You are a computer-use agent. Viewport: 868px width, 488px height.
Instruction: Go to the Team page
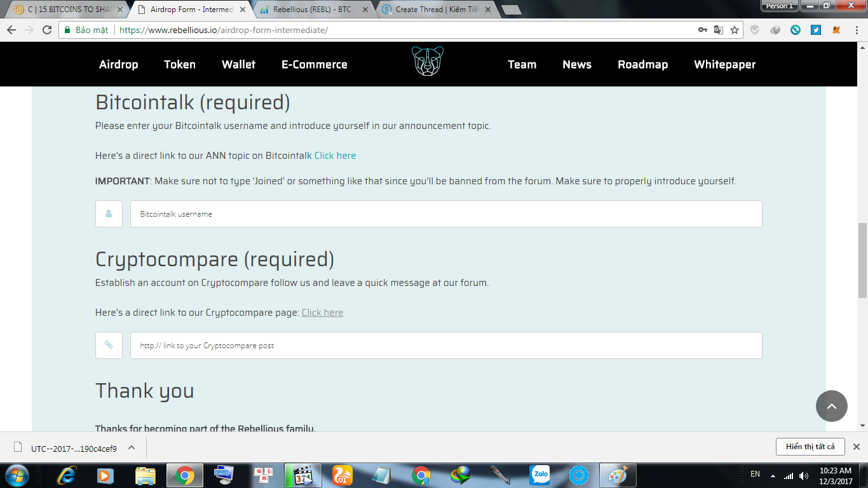522,64
